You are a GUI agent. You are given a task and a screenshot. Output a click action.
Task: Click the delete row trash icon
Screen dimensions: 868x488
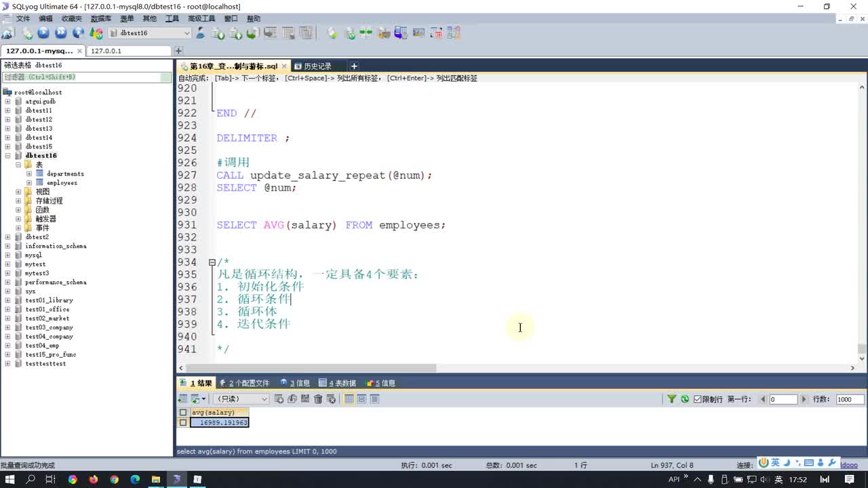point(318,399)
